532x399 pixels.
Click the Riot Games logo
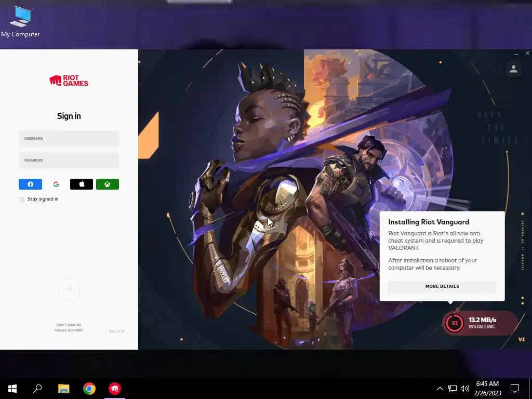pos(69,81)
